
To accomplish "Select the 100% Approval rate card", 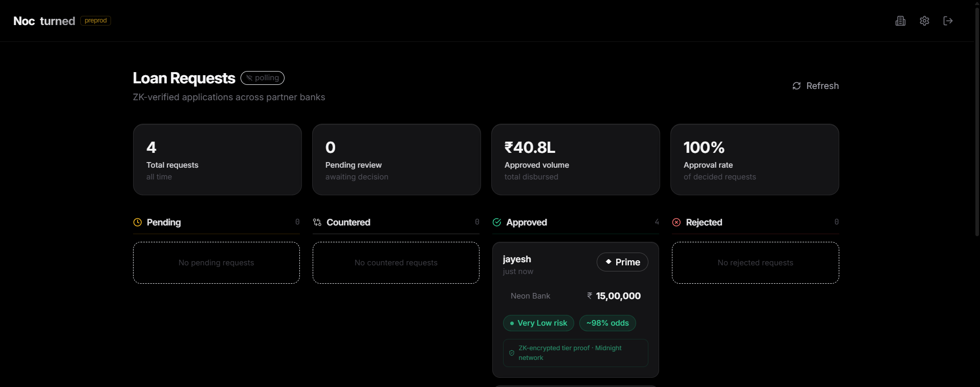I will [x=755, y=160].
